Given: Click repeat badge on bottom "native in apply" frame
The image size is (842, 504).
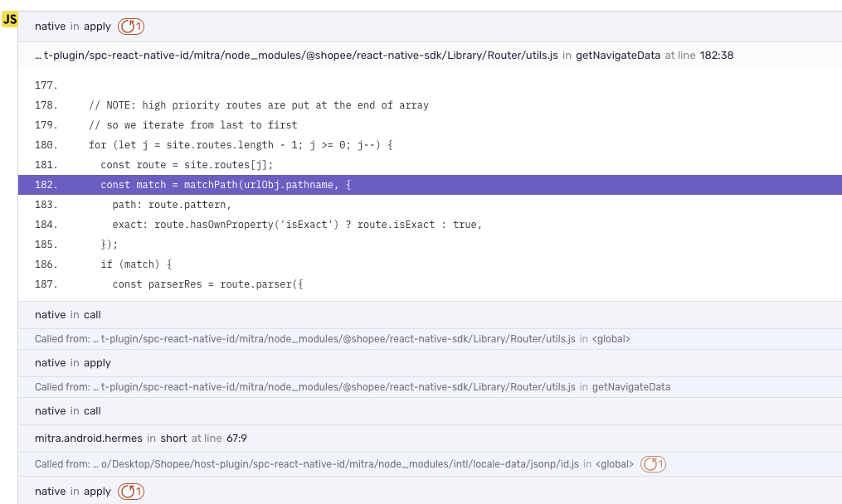Looking at the screenshot, I should point(129,491).
